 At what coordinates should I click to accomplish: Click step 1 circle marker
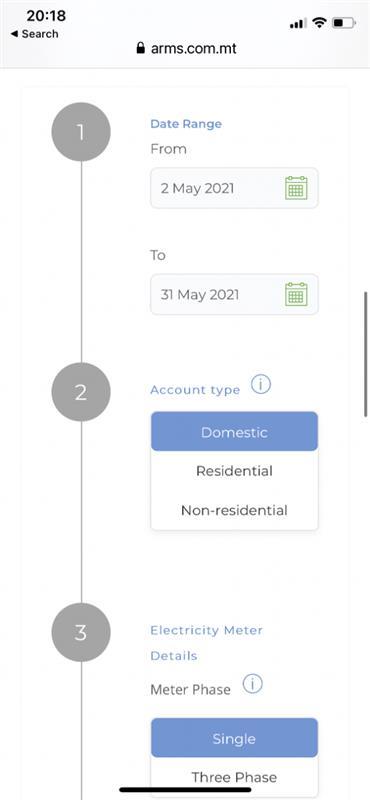pos(81,132)
